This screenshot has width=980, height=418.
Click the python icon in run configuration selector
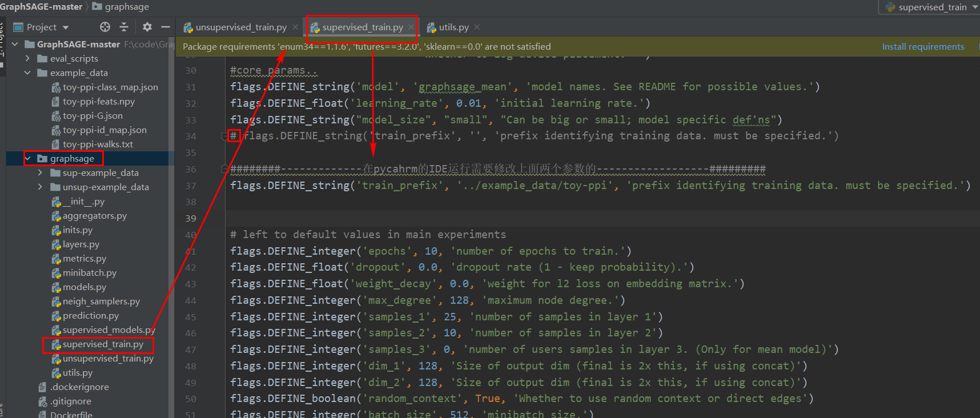tap(890, 7)
